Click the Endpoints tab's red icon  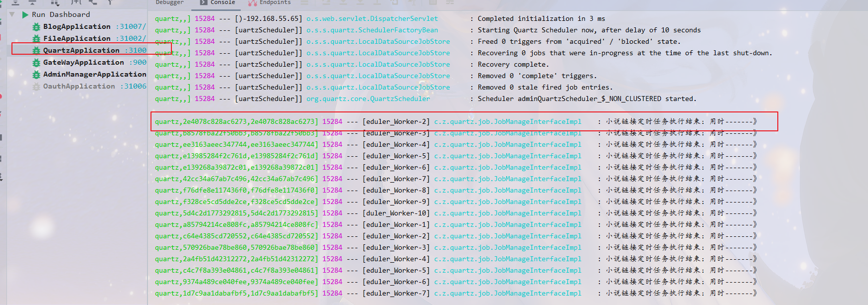click(253, 3)
